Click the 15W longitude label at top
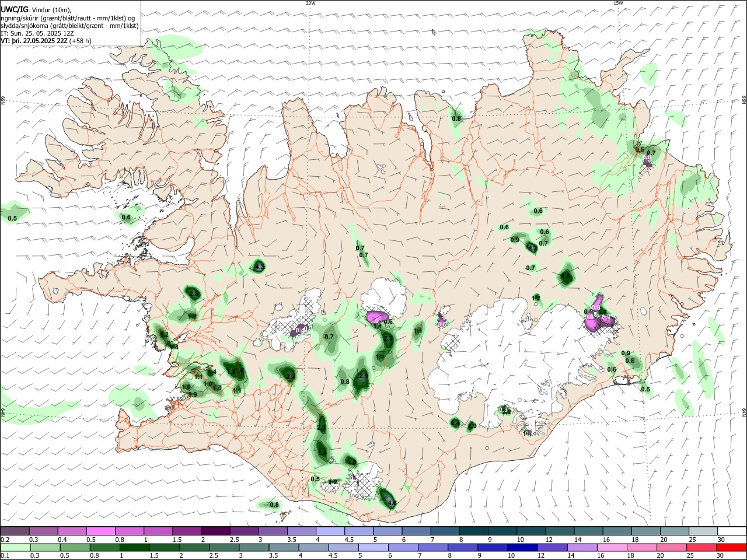Screen dimensions: 747x560 tap(618, 3)
